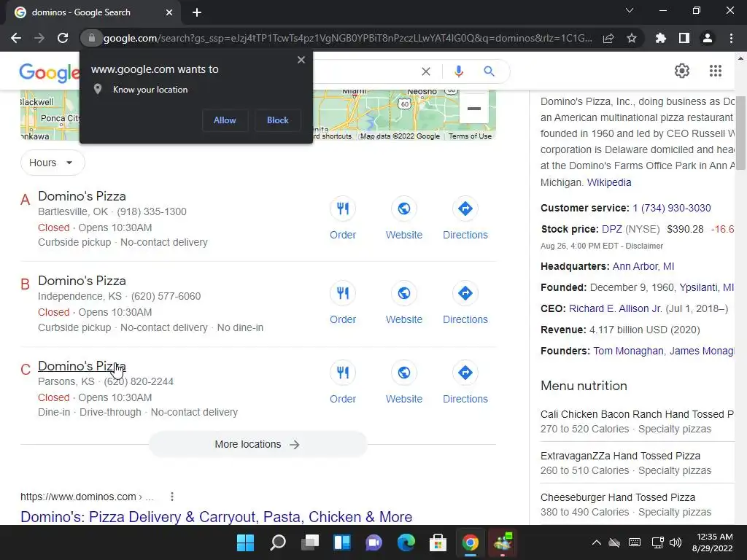The width and height of the screenshot is (747, 560).
Task: Order from the Bartlesville Domino's
Action: tap(343, 218)
